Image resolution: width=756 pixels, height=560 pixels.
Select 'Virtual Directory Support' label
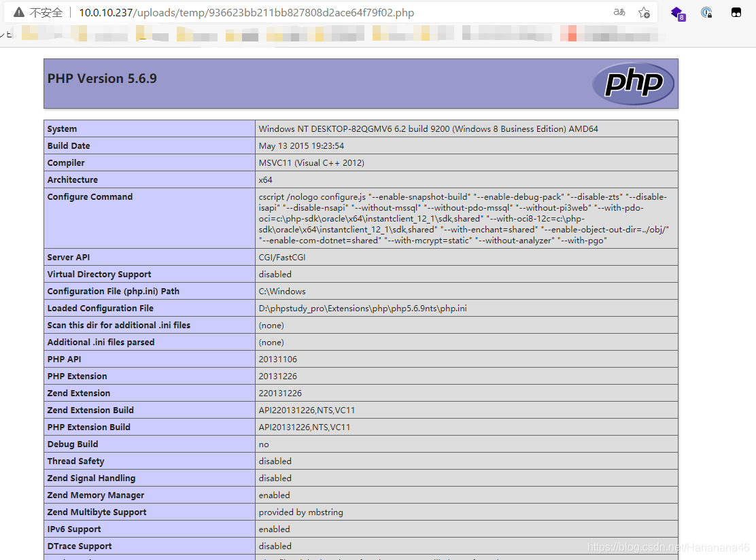click(99, 274)
